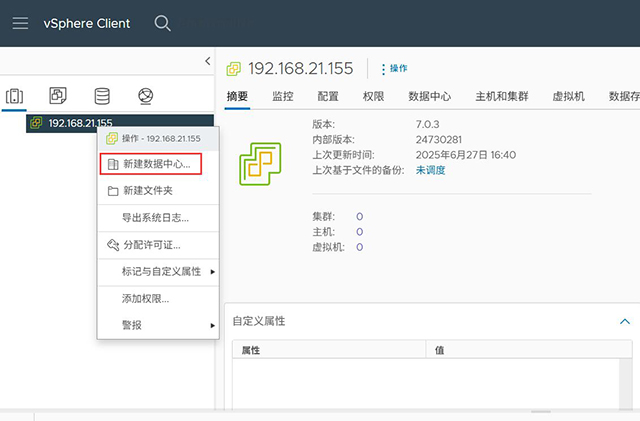The width and height of the screenshot is (640, 421).
Task: Open the Networking inventory view icon
Action: pyautogui.click(x=146, y=96)
